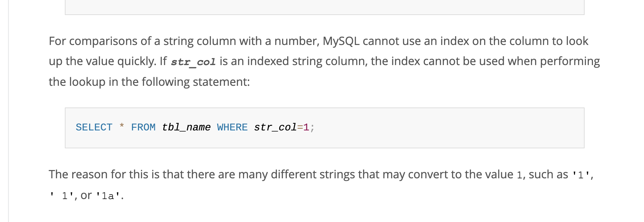Click str_col inside the SQL code block
Screen dimensions: 644x222
pos(275,127)
